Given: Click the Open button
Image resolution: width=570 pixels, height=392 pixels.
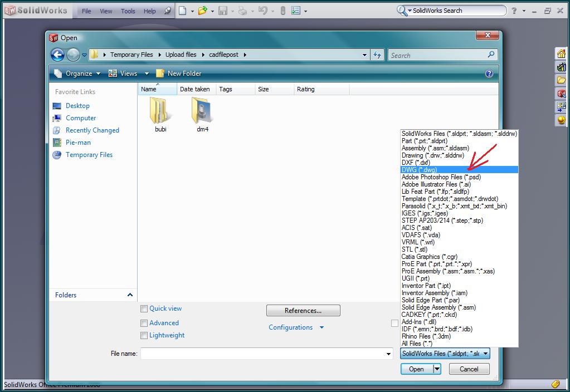Looking at the screenshot, I should coord(417,369).
